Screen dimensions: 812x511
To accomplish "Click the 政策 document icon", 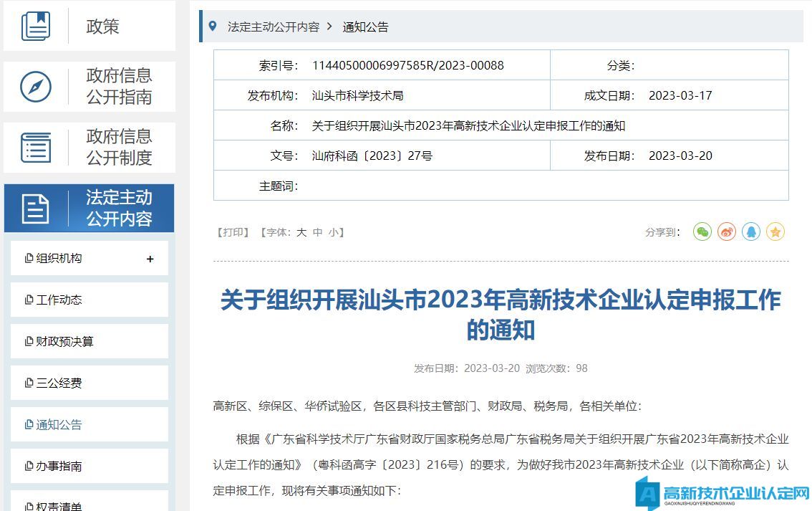I will pos(36,27).
